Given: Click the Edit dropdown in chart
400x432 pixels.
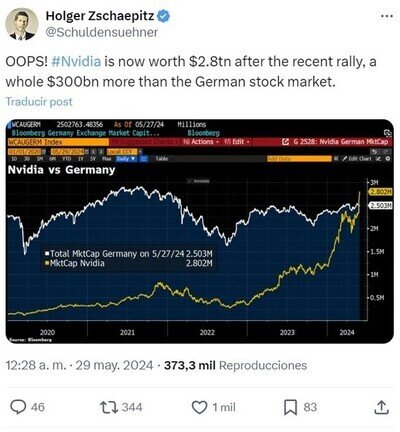Looking at the screenshot, I should tap(237, 142).
